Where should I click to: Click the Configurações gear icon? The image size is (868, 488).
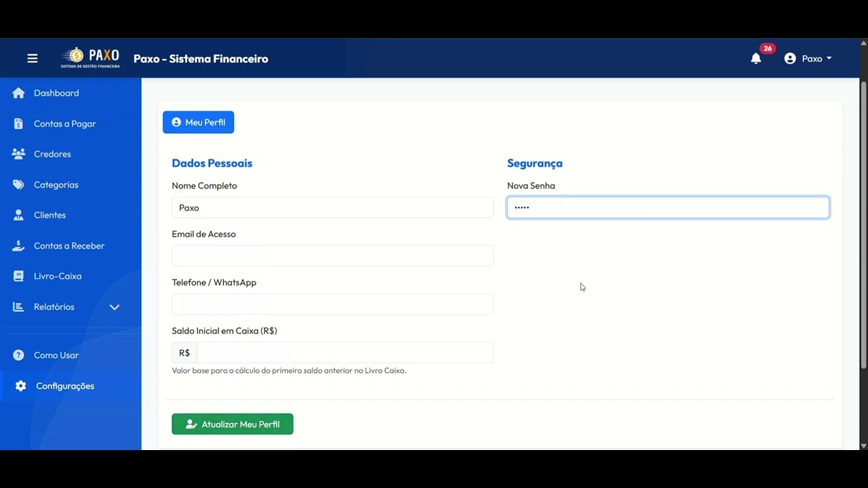[x=20, y=386]
